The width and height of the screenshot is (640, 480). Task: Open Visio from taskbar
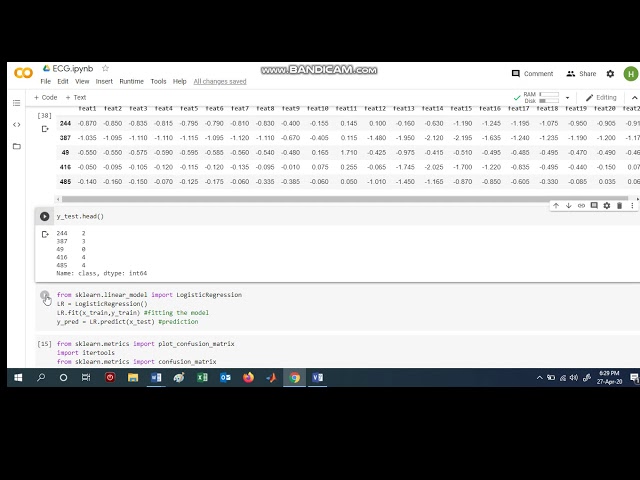[317, 378]
